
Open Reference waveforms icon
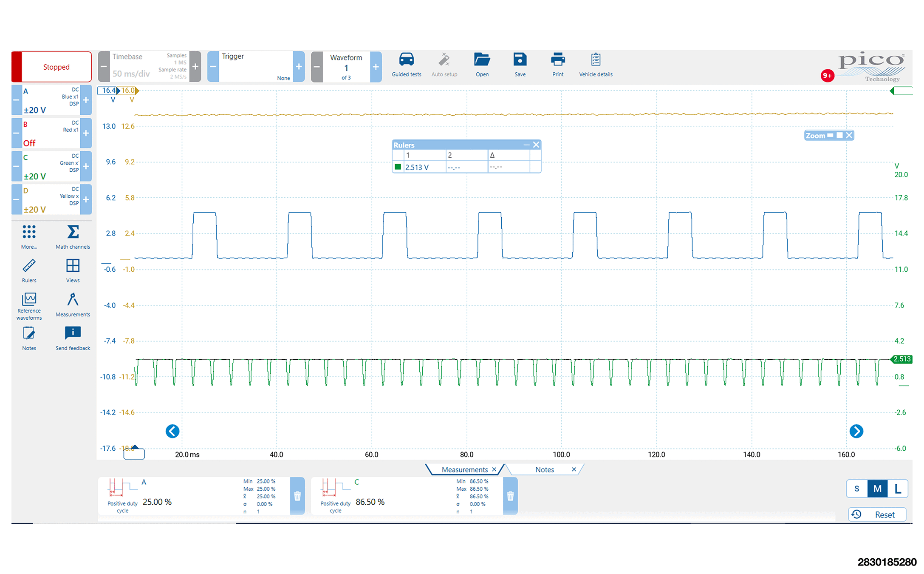pyautogui.click(x=29, y=299)
